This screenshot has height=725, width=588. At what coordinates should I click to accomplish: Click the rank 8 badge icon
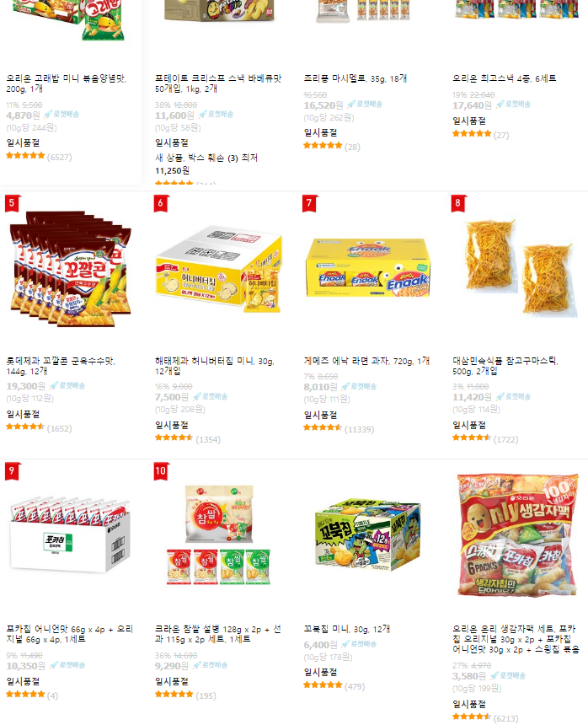coord(458,203)
